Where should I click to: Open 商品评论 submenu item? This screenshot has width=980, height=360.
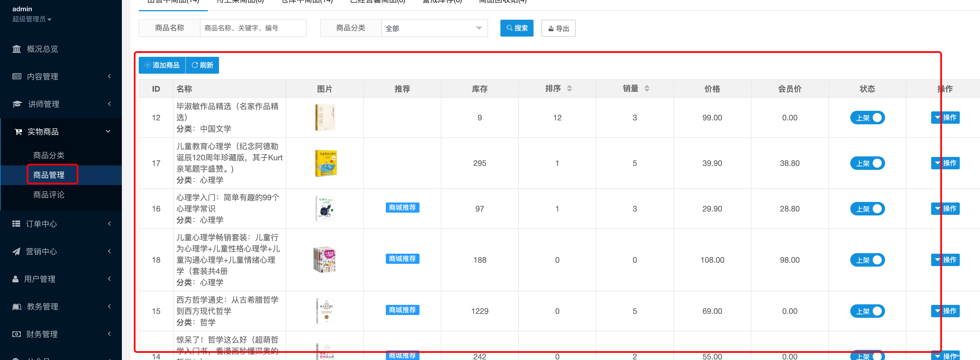49,195
